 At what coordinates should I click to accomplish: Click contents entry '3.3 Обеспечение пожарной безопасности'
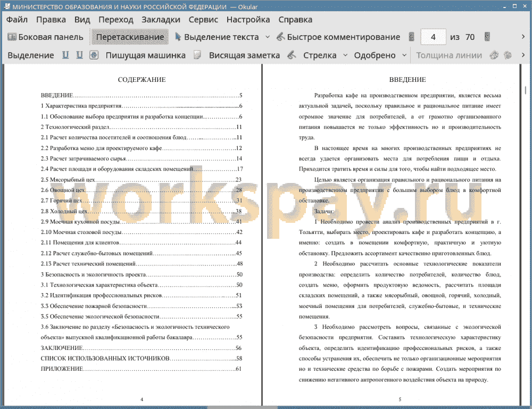[141, 306]
